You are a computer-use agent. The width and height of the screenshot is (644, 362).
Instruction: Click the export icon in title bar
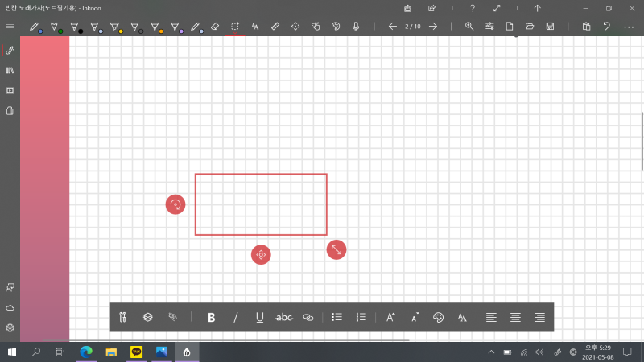pos(408,8)
